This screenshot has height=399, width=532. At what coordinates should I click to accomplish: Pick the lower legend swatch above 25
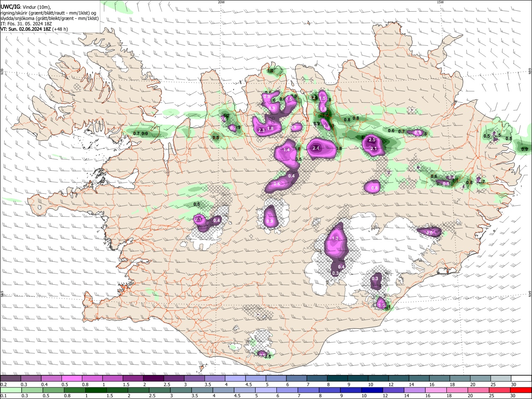click(500, 390)
